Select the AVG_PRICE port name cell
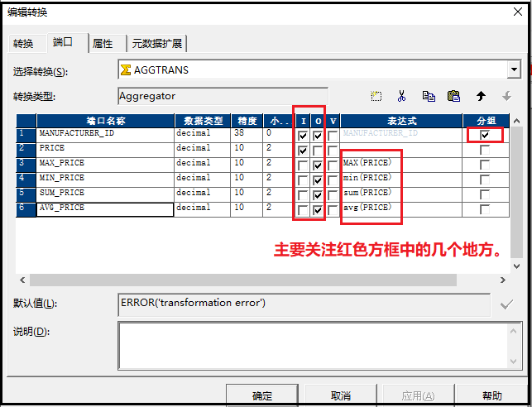 [x=105, y=209]
